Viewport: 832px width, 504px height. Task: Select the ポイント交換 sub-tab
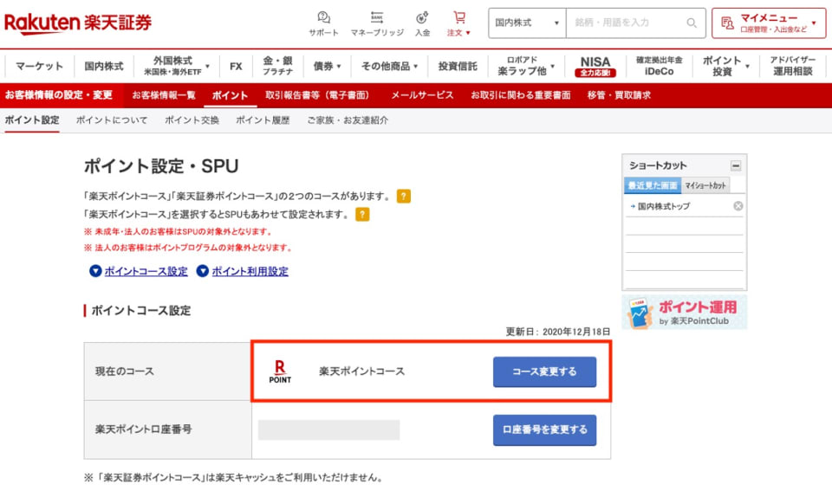(x=192, y=120)
